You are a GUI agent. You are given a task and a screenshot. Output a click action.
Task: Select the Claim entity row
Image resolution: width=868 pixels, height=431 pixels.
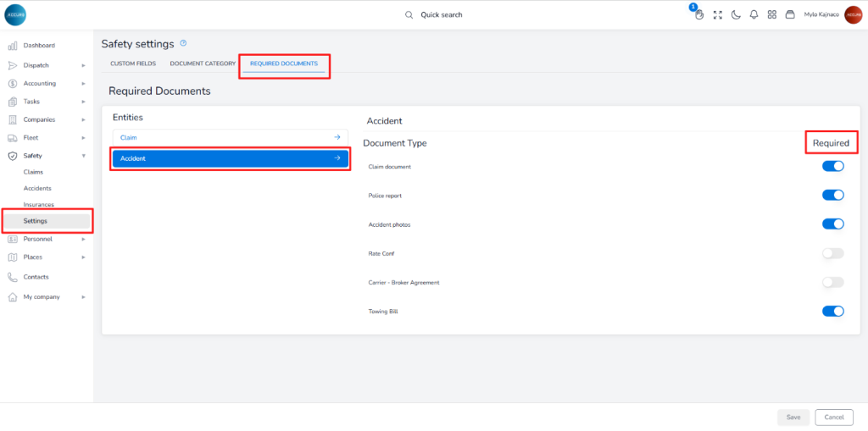[230, 137]
